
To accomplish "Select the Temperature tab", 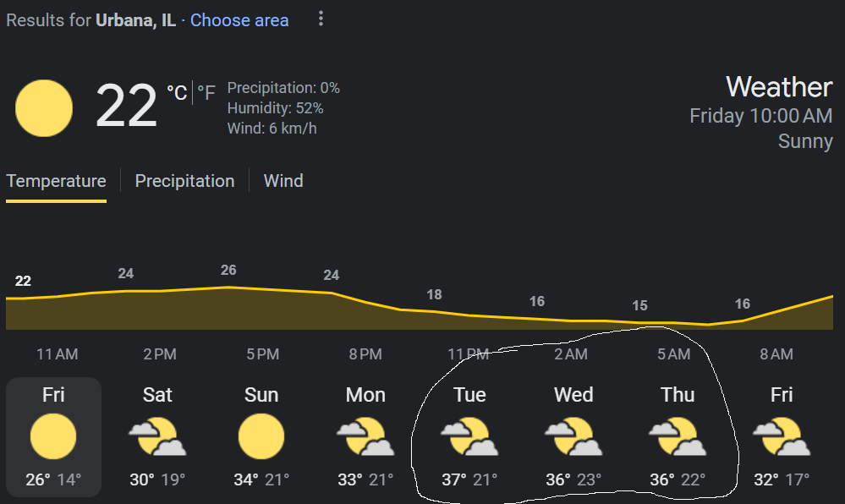I will 56,181.
